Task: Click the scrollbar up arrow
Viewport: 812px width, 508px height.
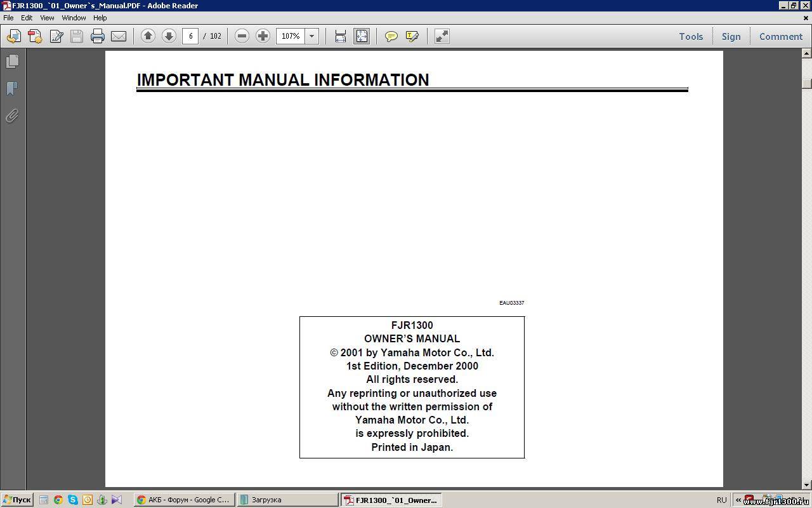Action: (807, 55)
